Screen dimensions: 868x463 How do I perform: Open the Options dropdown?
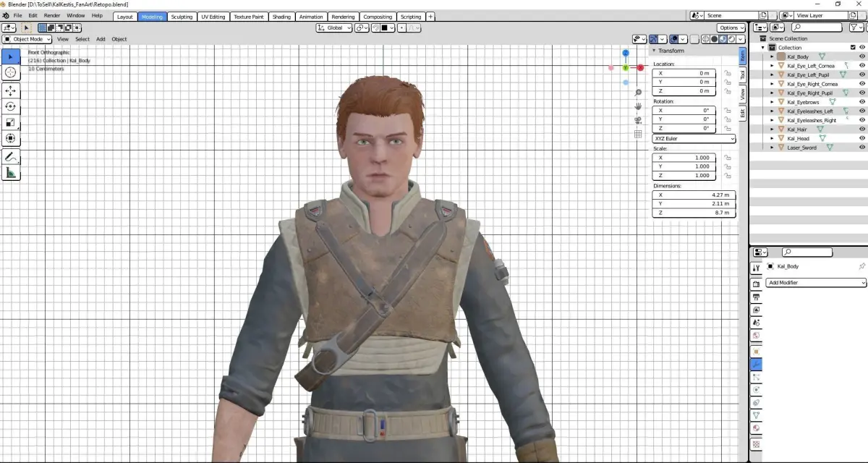point(731,27)
